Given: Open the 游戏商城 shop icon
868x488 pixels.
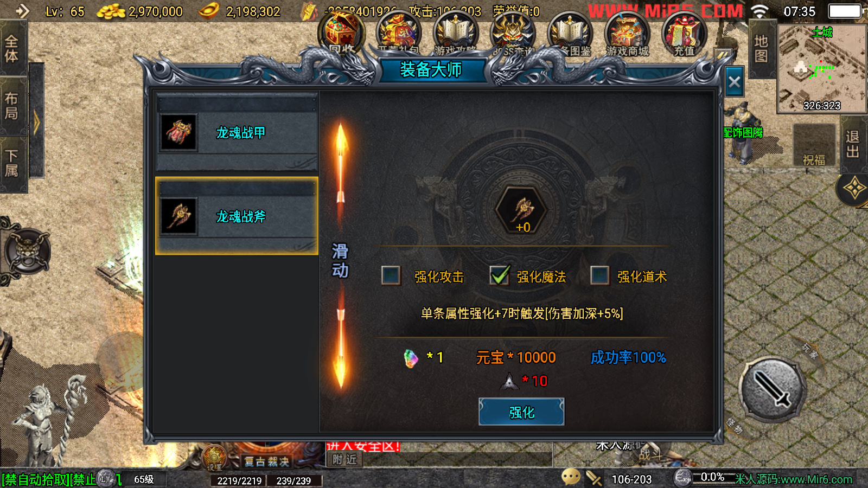Looking at the screenshot, I should coord(627,34).
